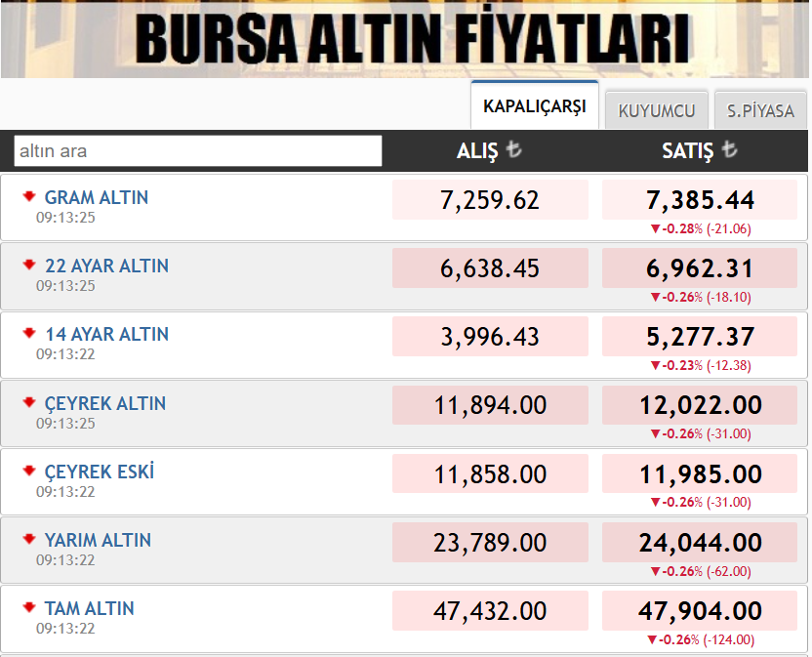Switch to the KUYUMCU tab
The height and width of the screenshot is (657, 812).
[x=656, y=109]
